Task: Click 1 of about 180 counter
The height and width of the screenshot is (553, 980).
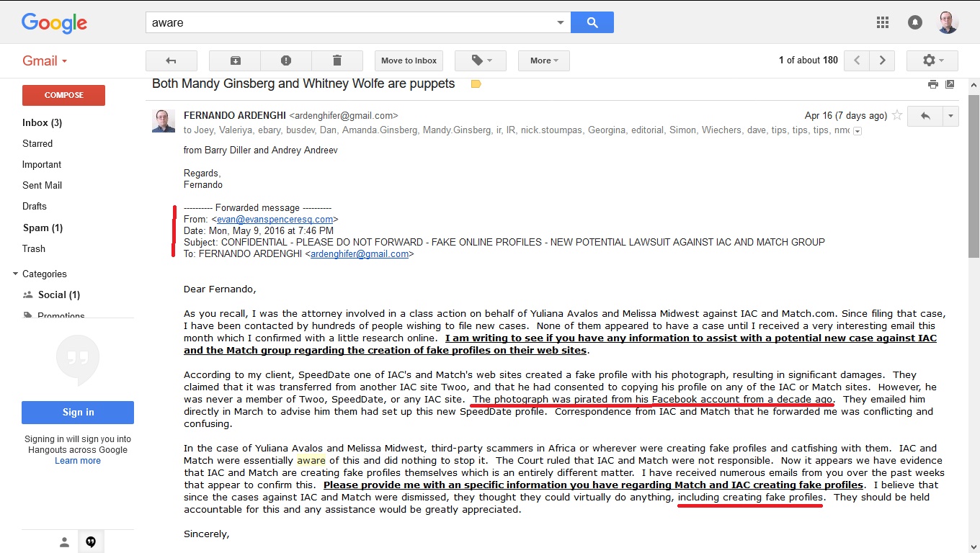Action: tap(808, 60)
